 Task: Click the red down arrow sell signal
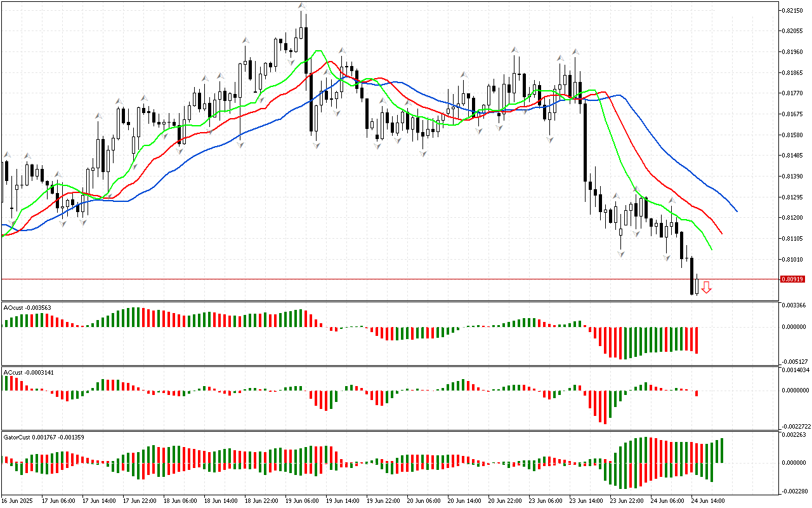(706, 288)
